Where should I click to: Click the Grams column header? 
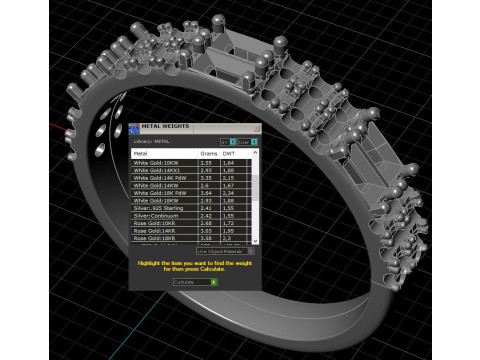point(209,154)
